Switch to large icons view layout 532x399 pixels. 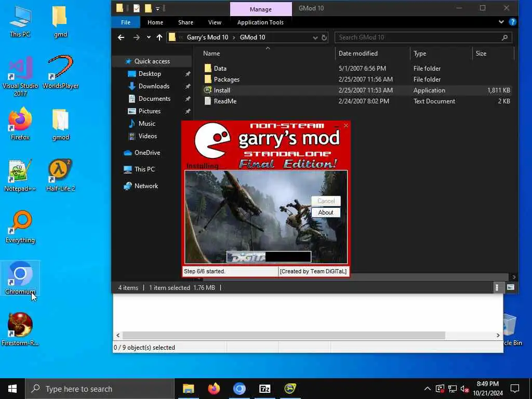click(510, 287)
